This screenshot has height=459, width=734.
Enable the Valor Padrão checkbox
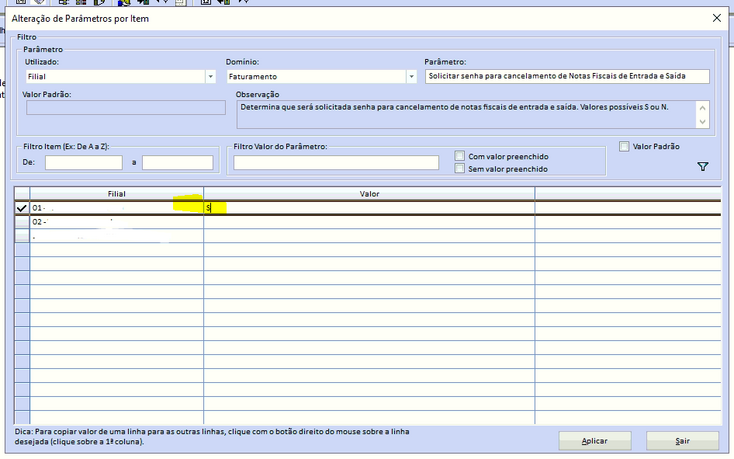pos(624,146)
